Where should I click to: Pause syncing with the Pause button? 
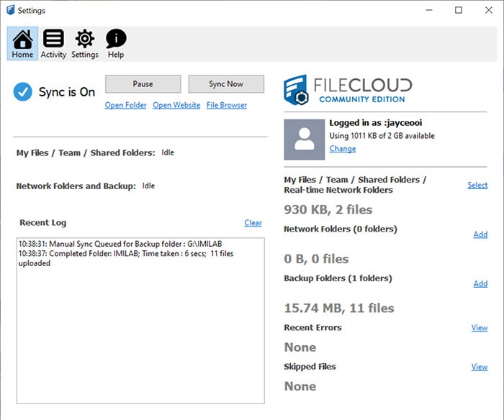[143, 84]
